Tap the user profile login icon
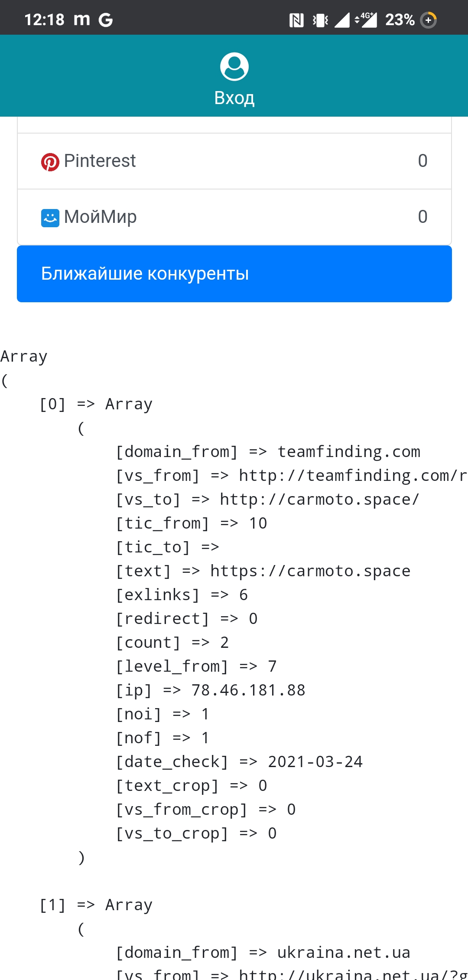 coord(234,67)
